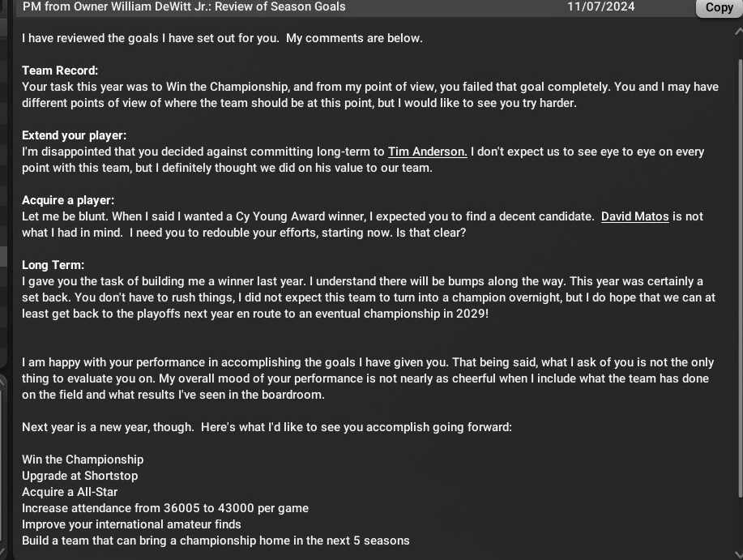Viewport: 743px width, 560px height.
Task: Click the international amateur finds goal
Action: 131,524
